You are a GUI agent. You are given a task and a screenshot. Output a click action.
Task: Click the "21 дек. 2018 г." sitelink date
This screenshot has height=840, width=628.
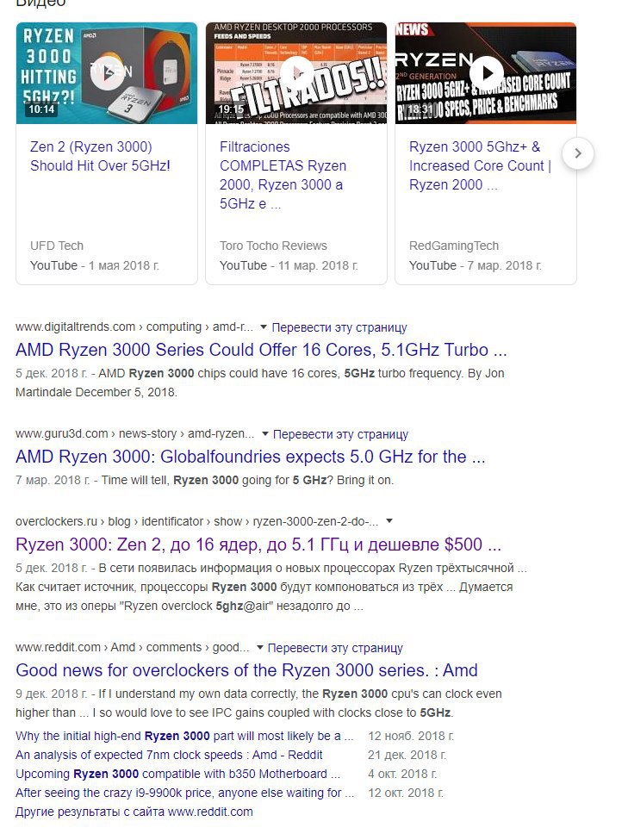(x=407, y=756)
